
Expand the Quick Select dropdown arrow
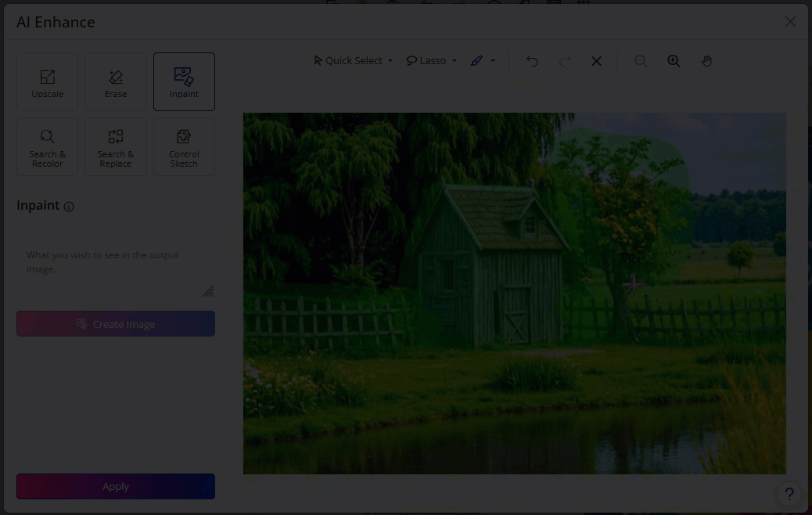tap(390, 61)
